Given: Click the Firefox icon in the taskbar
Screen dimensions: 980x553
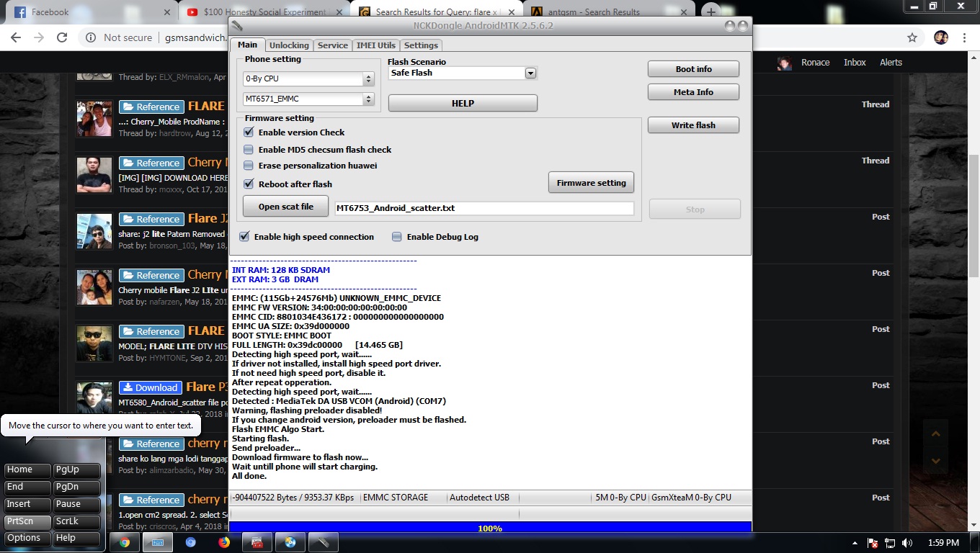Looking at the screenshot, I should tap(224, 542).
